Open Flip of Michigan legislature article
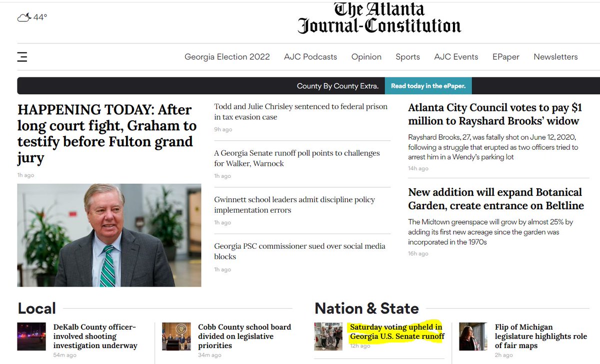Viewport: 600px width, 364px height. point(541,336)
